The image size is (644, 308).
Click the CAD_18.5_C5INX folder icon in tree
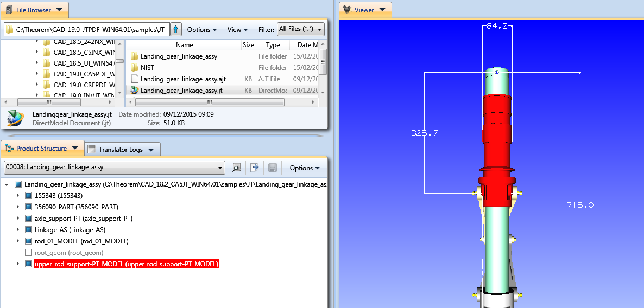(x=46, y=52)
